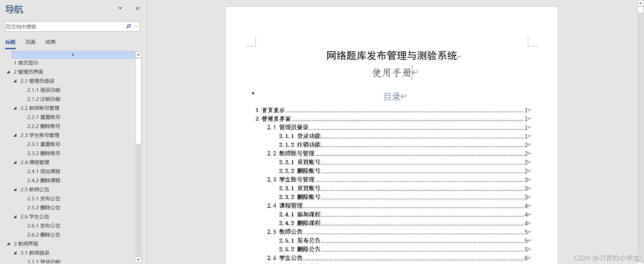This screenshot has width=644, height=264.
Task: Switch to the 页面 tab
Action: coord(31,42)
